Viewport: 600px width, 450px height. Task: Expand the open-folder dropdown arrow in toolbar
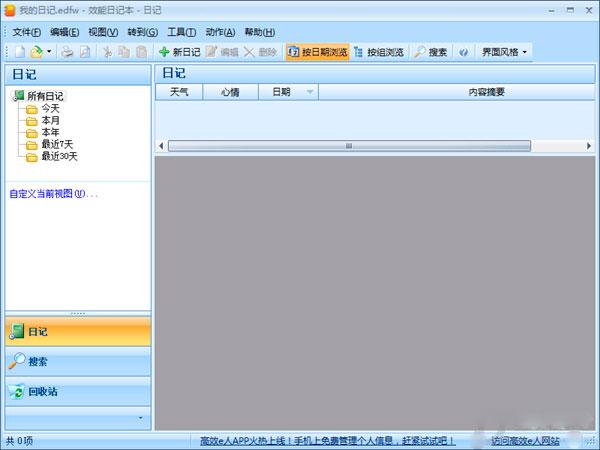point(49,51)
